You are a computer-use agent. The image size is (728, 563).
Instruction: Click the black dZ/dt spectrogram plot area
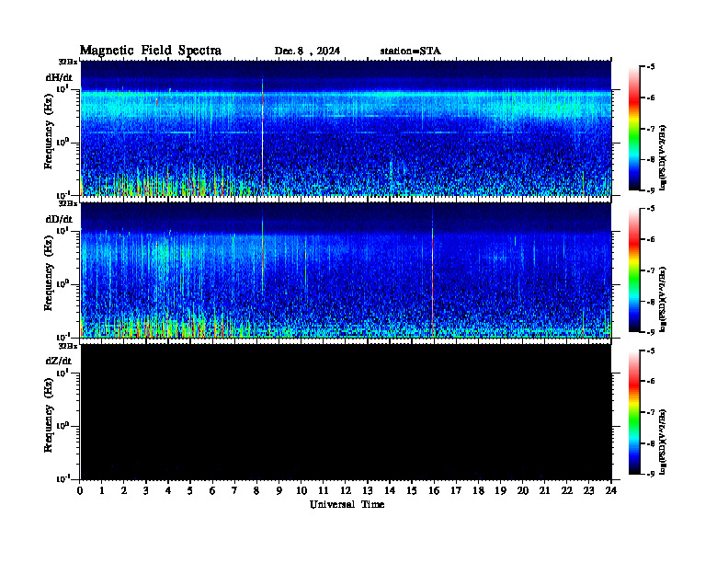tap(346, 411)
